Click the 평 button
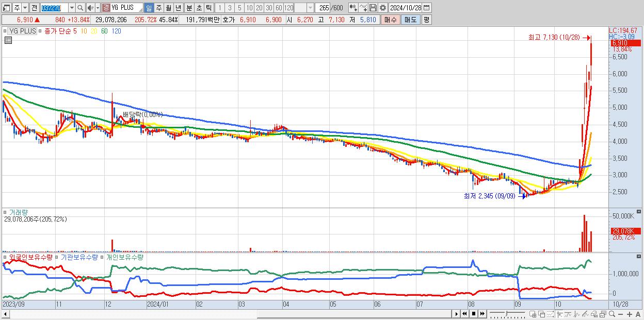Image resolution: width=644 pixels, height=320 pixels. (426, 20)
